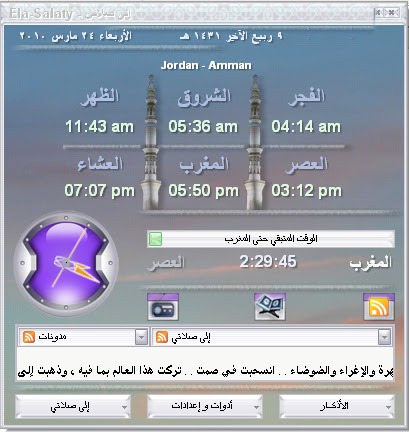The width and height of the screenshot is (409, 432).
Task: Expand the wide إلى صلاتي feed combo box arrow
Action: click(x=384, y=337)
